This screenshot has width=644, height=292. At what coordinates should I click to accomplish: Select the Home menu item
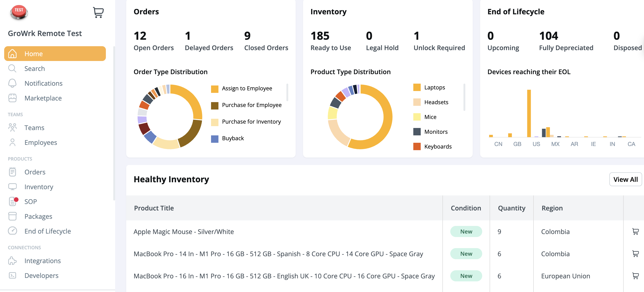pyautogui.click(x=55, y=54)
